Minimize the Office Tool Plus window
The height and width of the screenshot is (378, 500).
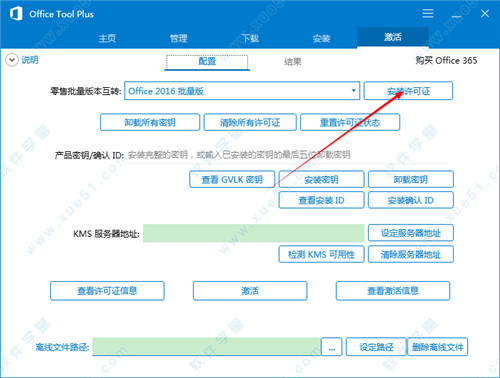pyautogui.click(x=456, y=16)
